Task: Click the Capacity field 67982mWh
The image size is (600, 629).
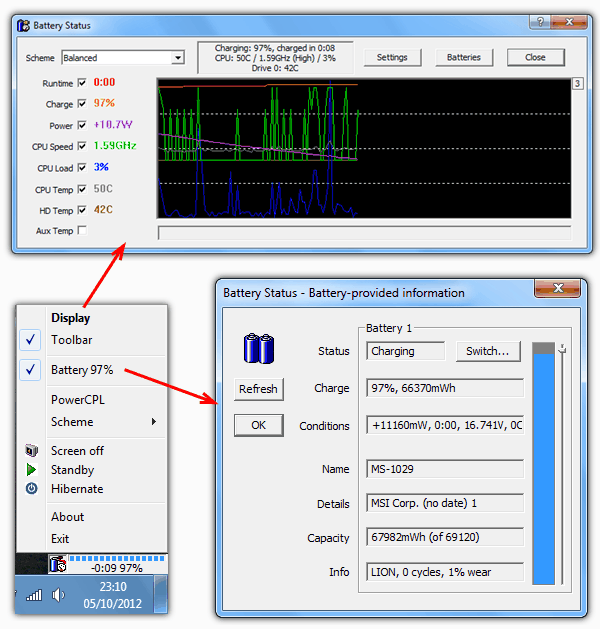Action: point(445,537)
